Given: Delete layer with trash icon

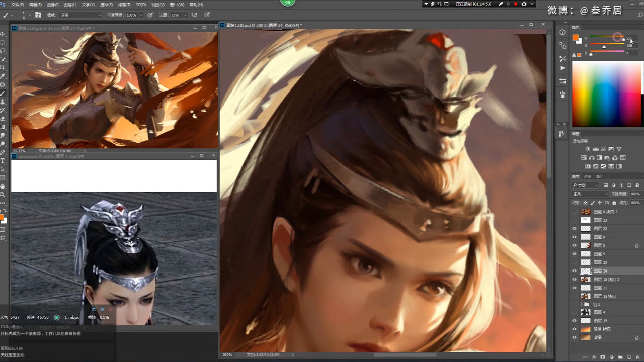Looking at the screenshot, I should coord(637,357).
